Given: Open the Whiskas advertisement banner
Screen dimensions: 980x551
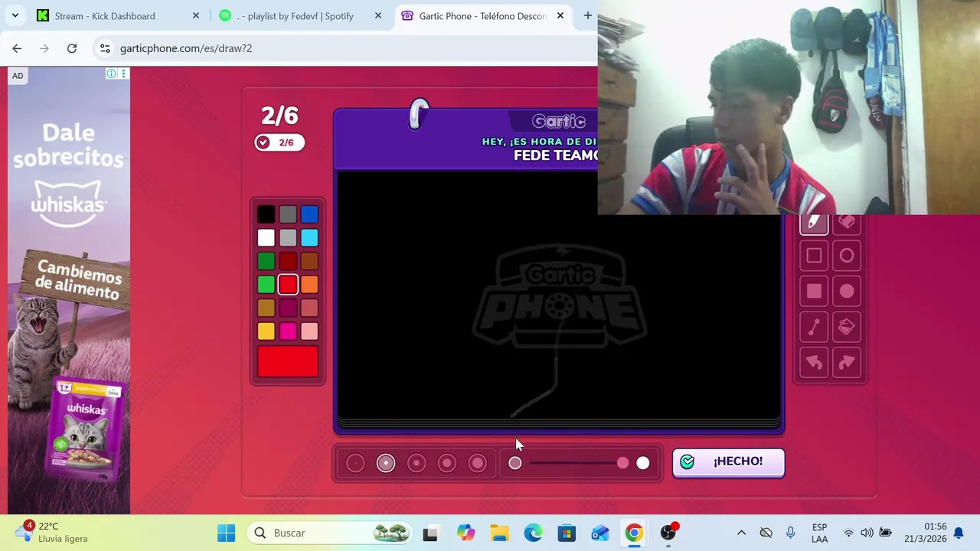Looking at the screenshot, I should 69,291.
